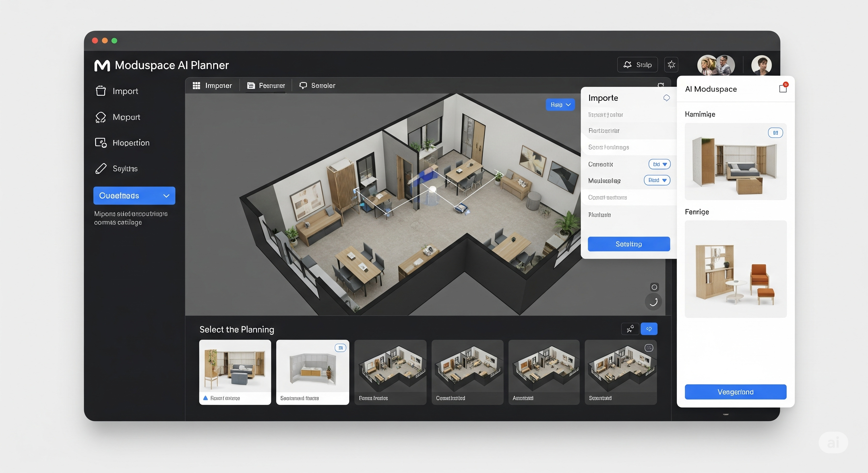The image size is (868, 473).
Task: Click the robot vacuum object in floor plan
Action: coord(461,208)
